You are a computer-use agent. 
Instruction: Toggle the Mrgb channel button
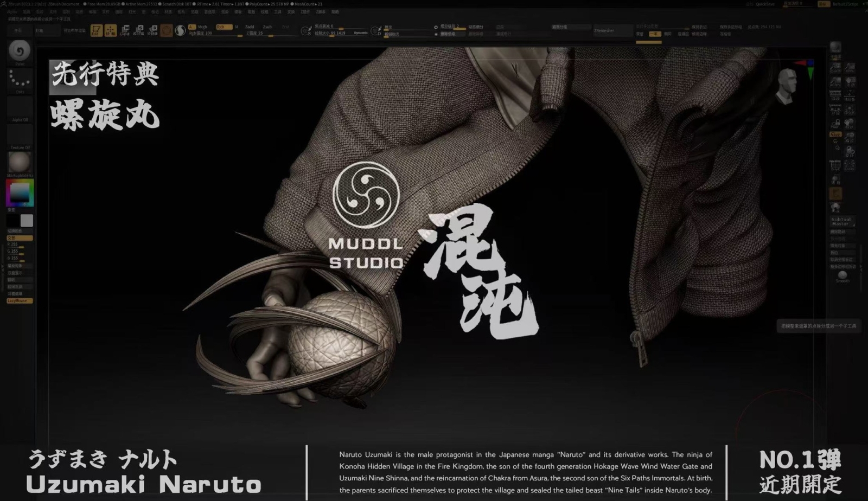202,27
